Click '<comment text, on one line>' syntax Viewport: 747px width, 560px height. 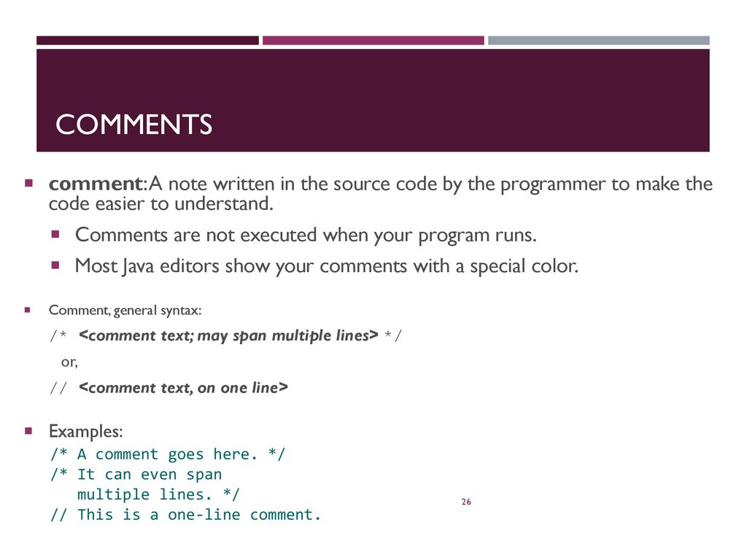pos(183,388)
